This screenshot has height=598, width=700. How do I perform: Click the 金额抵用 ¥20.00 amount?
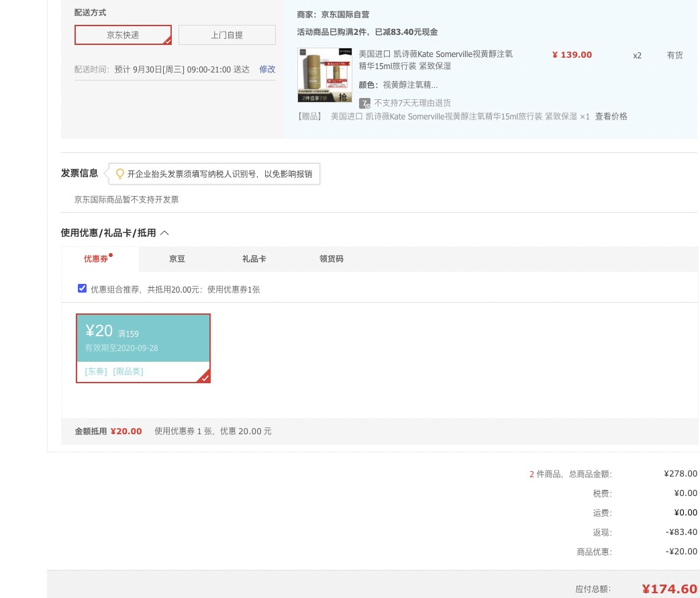click(x=126, y=432)
